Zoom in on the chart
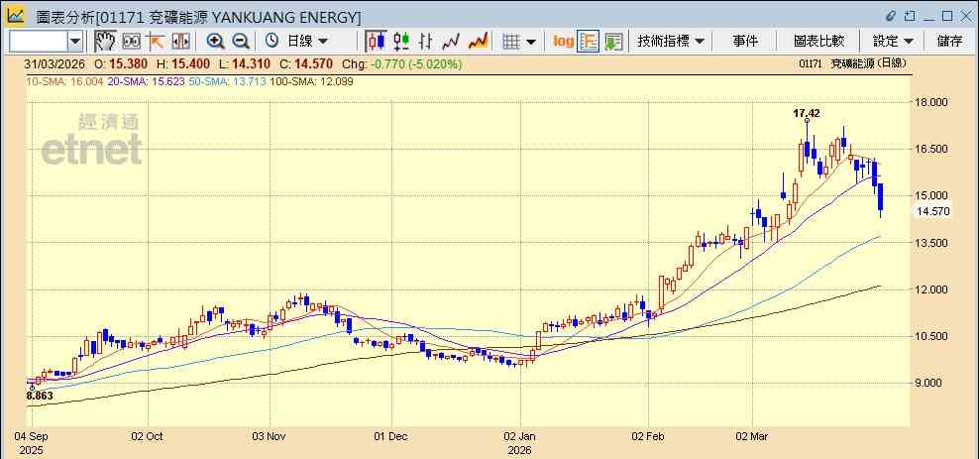The width and height of the screenshot is (980, 459). 216,42
